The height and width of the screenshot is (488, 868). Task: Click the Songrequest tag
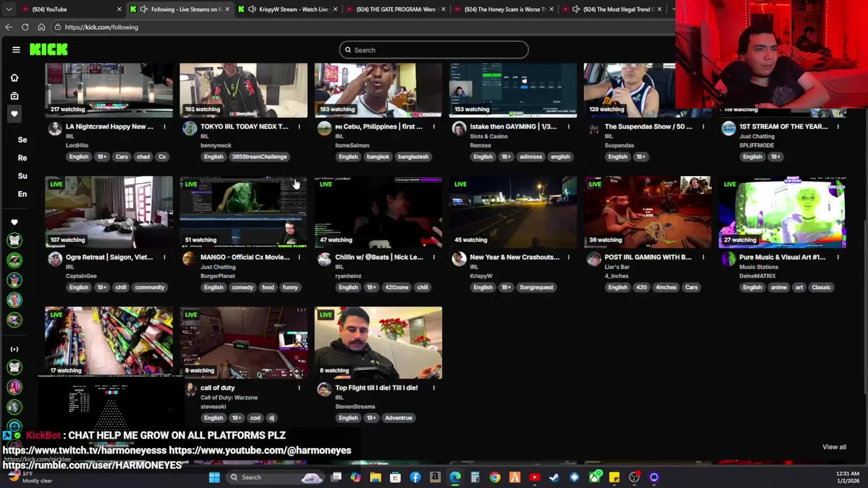[x=536, y=287]
